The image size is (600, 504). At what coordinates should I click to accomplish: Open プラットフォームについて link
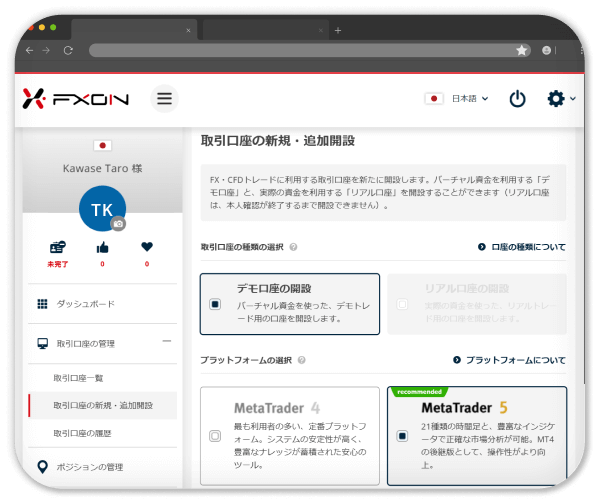click(x=509, y=360)
